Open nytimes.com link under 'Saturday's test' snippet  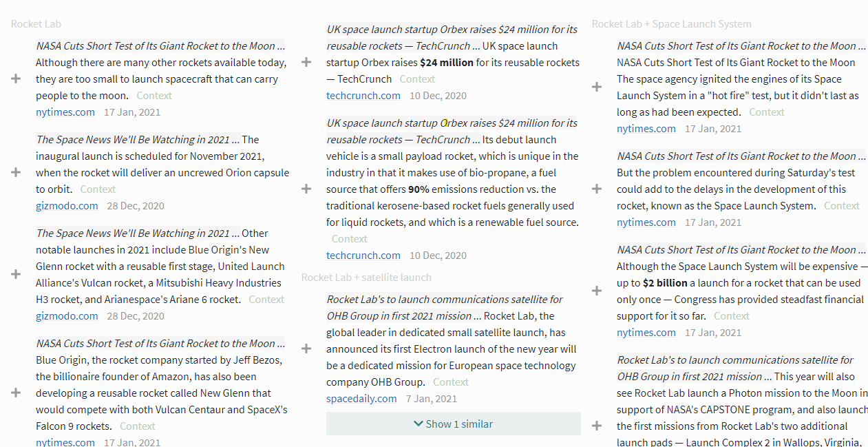(x=646, y=222)
